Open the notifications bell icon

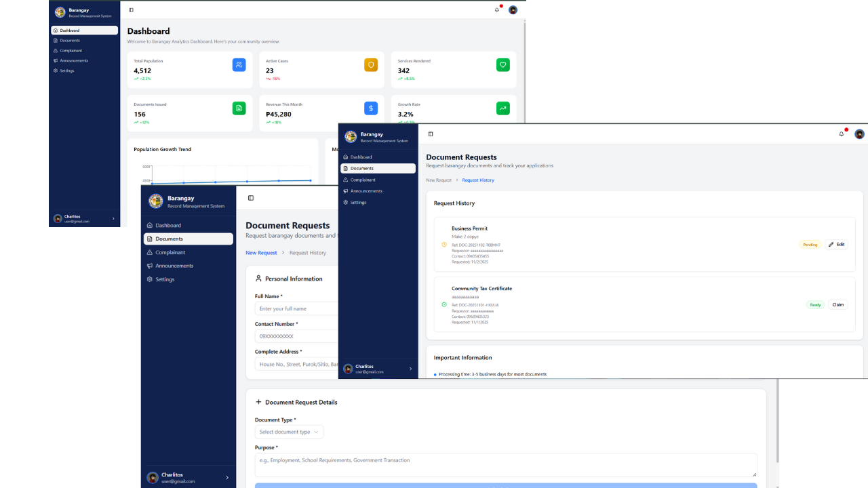[x=841, y=134]
